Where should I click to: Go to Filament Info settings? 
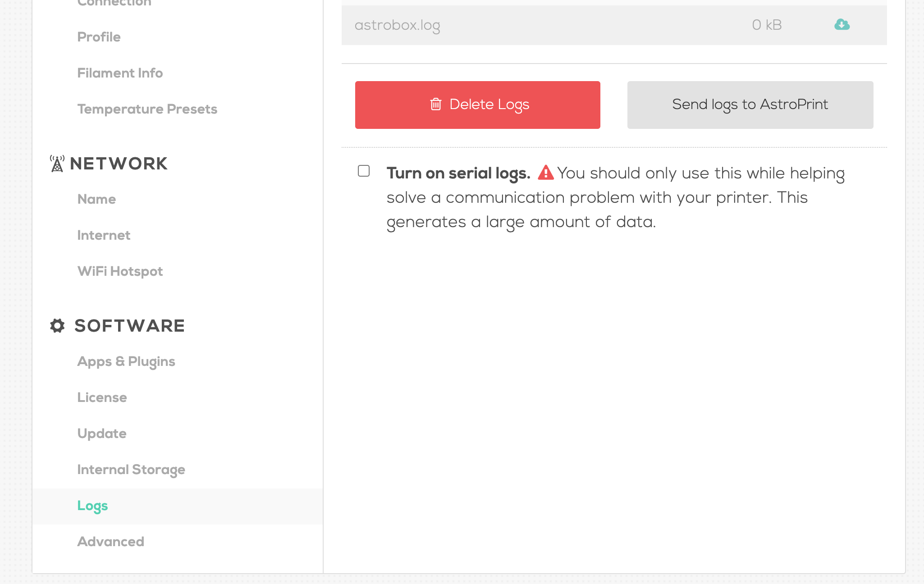click(x=120, y=73)
